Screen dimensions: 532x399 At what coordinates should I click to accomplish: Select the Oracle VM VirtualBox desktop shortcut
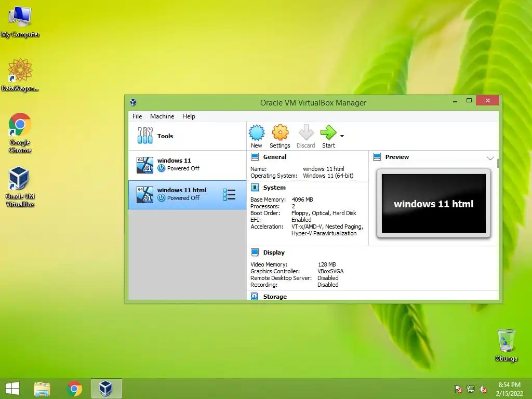pos(20,187)
